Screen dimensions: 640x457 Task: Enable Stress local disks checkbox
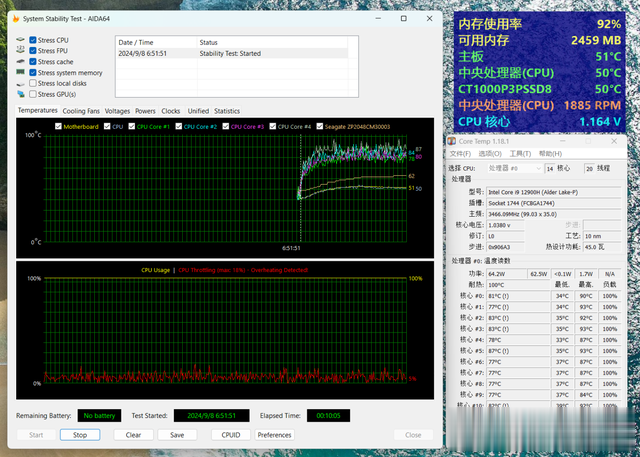point(33,83)
